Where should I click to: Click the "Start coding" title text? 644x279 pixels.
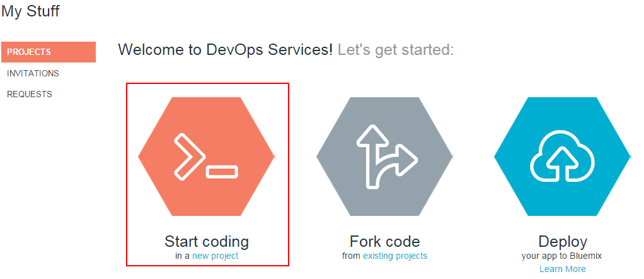207,241
